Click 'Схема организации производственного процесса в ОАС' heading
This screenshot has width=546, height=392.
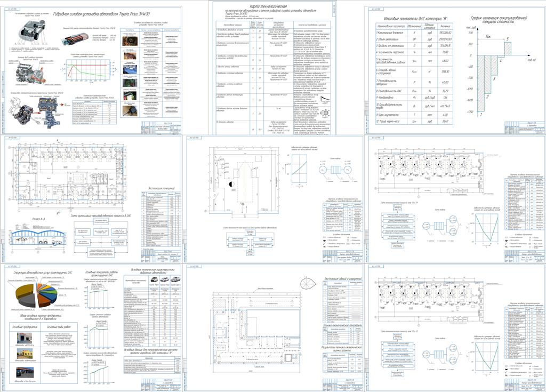click(x=100, y=214)
